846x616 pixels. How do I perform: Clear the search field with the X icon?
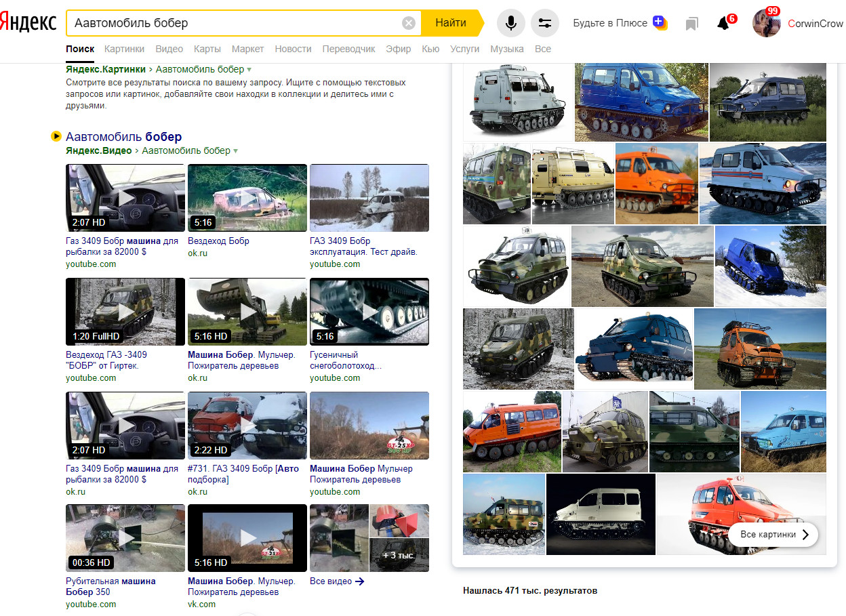(x=409, y=23)
